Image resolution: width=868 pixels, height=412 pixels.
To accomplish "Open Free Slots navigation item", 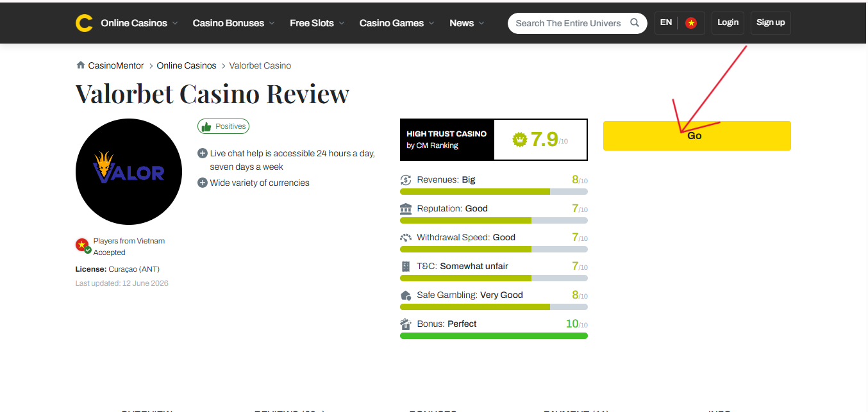I will 312,23.
